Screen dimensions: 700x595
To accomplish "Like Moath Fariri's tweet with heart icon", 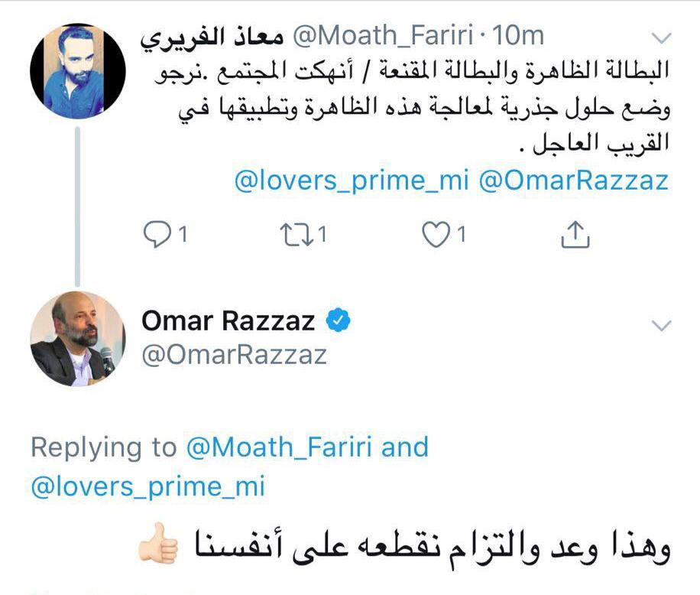I will click(x=436, y=236).
